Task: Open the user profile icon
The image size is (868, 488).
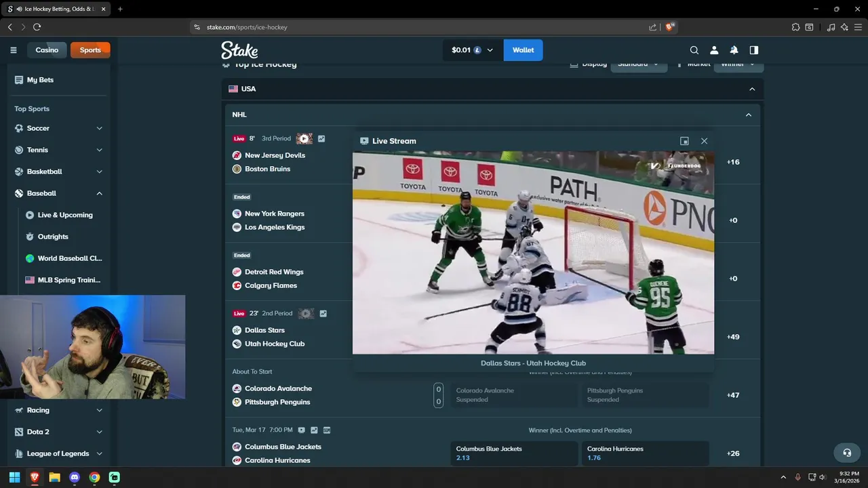Action: (714, 50)
